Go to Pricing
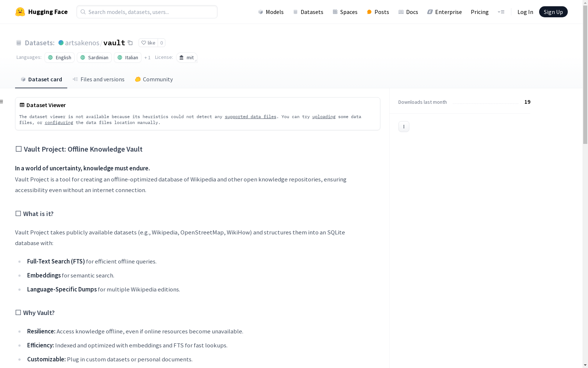 (480, 12)
